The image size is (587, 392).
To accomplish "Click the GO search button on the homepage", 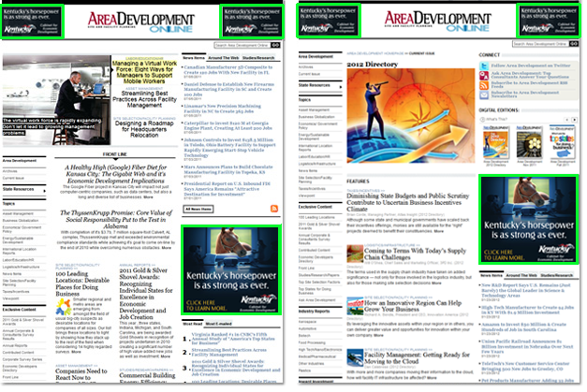I will point(275,45).
